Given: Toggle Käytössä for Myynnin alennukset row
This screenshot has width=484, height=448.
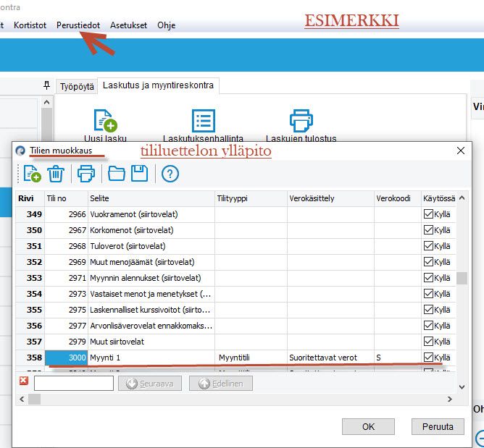Looking at the screenshot, I should point(428,278).
